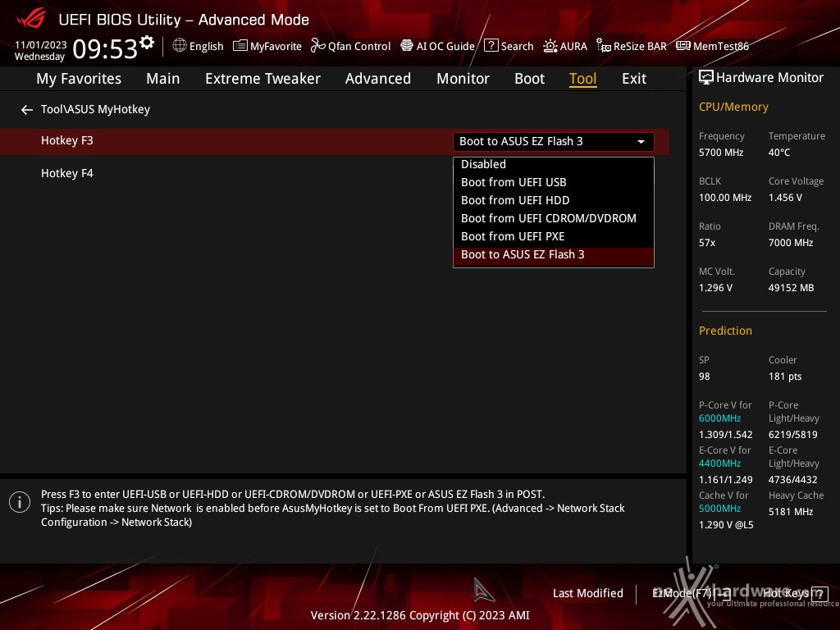Click the Search question-mark icon
Screen dimensions: 840x630
491,46
